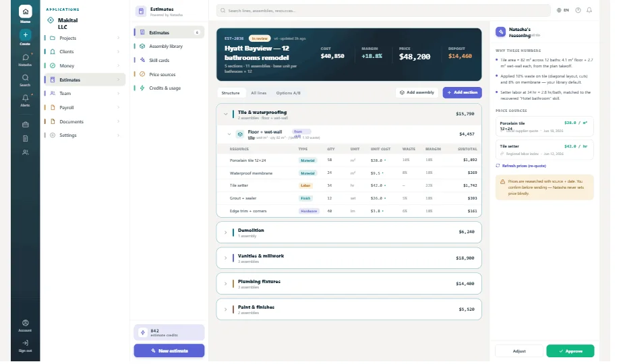Switch to Structure tab
623x364 pixels.
[231, 93]
